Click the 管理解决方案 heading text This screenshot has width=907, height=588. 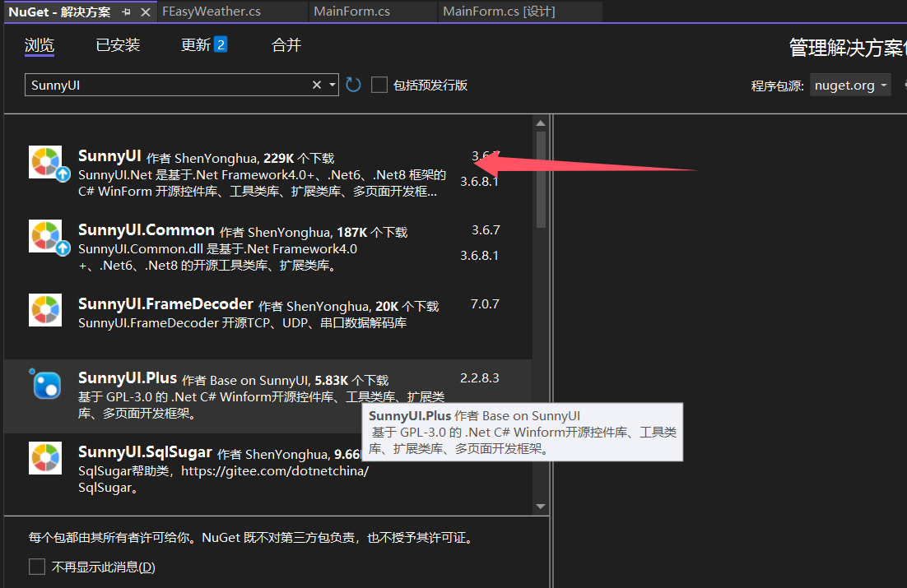click(x=848, y=48)
